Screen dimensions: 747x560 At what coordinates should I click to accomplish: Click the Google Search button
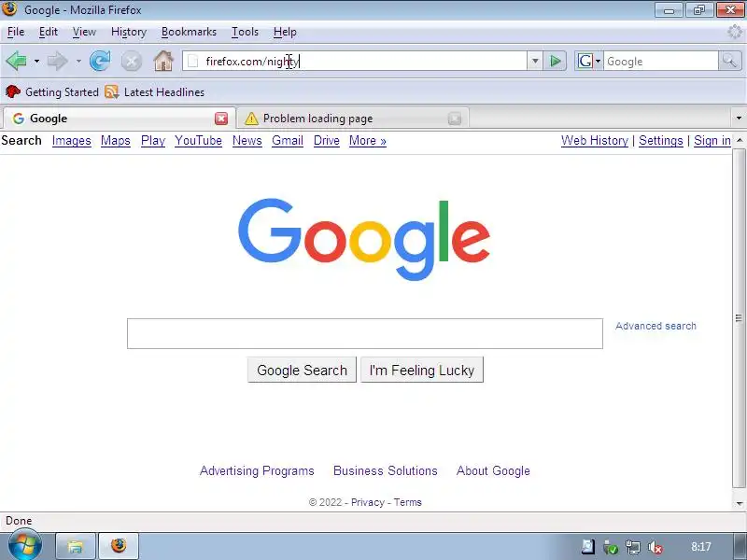[302, 370]
